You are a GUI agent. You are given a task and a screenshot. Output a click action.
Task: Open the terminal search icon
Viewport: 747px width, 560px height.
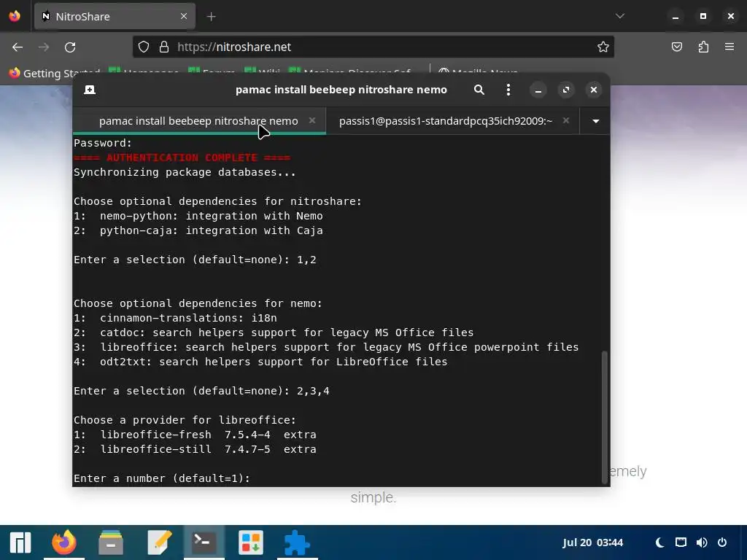479,90
